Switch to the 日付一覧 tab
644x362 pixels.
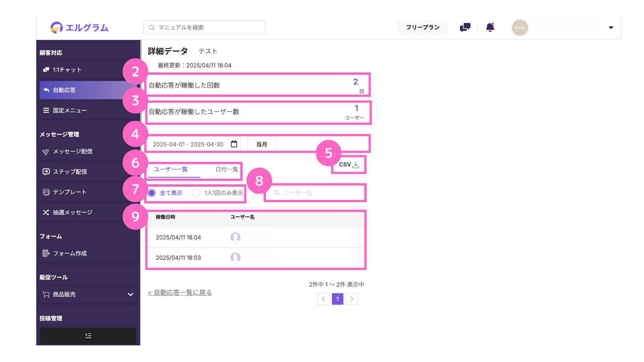point(227,169)
